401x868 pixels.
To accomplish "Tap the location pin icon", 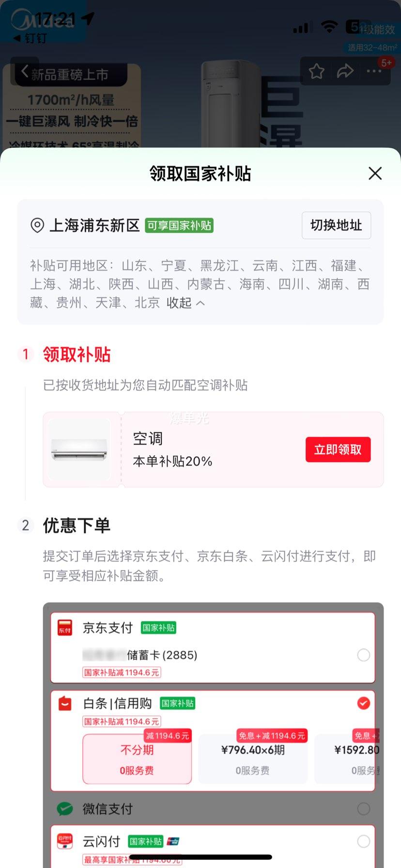I will click(37, 225).
